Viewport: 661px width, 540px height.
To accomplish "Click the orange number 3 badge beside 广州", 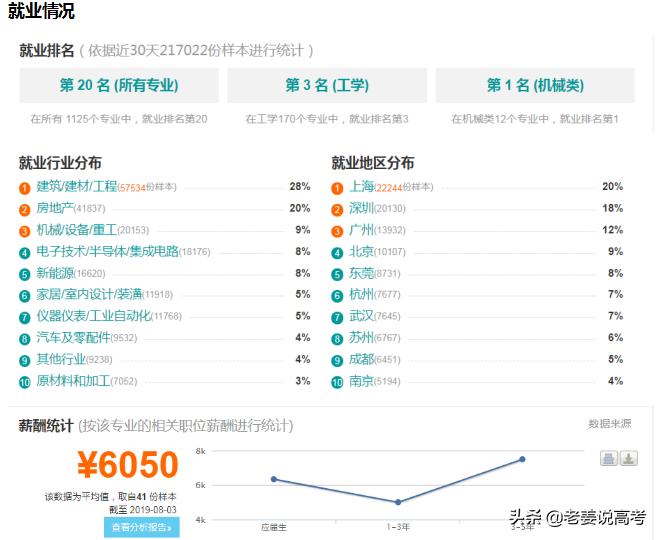I will 338,231.
